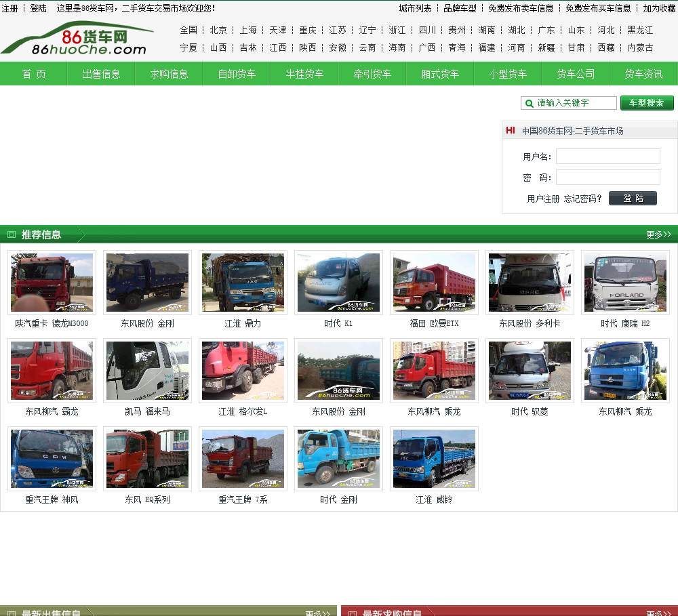Go to the 首页 home tab
Image resolution: width=678 pixels, height=616 pixels.
coord(34,74)
